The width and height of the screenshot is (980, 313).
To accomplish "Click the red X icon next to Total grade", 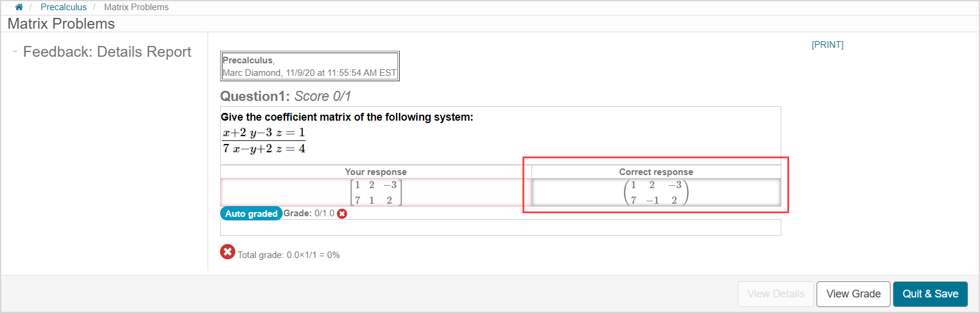I will pos(227,252).
